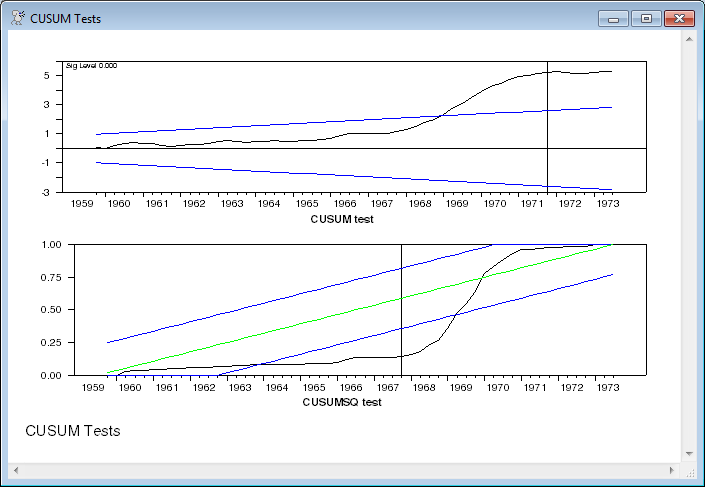Select the 'CUSUM test' axis title

point(342,219)
